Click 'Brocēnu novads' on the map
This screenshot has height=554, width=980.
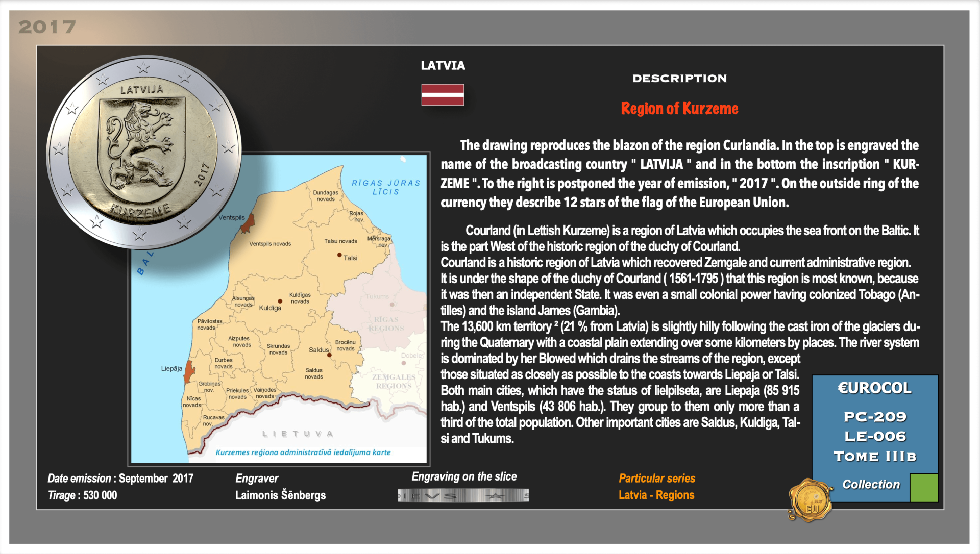(346, 345)
